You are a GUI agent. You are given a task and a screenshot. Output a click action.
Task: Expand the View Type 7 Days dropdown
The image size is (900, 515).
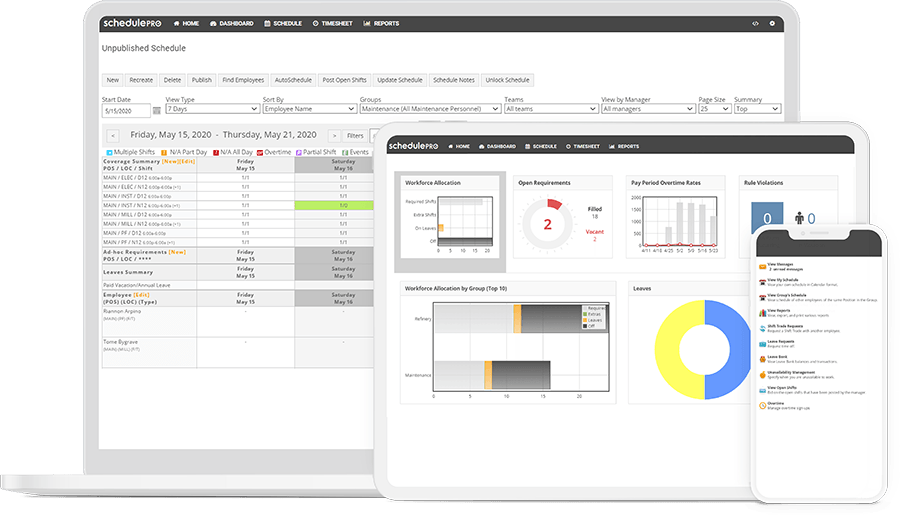(212, 109)
